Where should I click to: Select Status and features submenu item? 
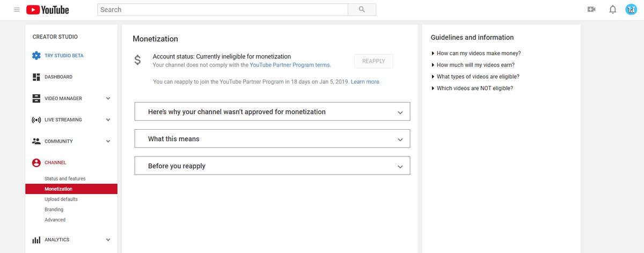click(65, 178)
